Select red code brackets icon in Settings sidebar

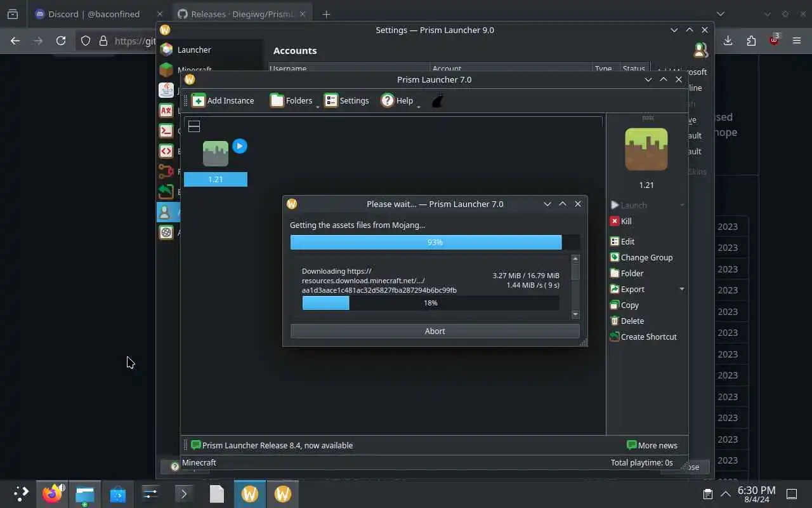pyautogui.click(x=166, y=150)
